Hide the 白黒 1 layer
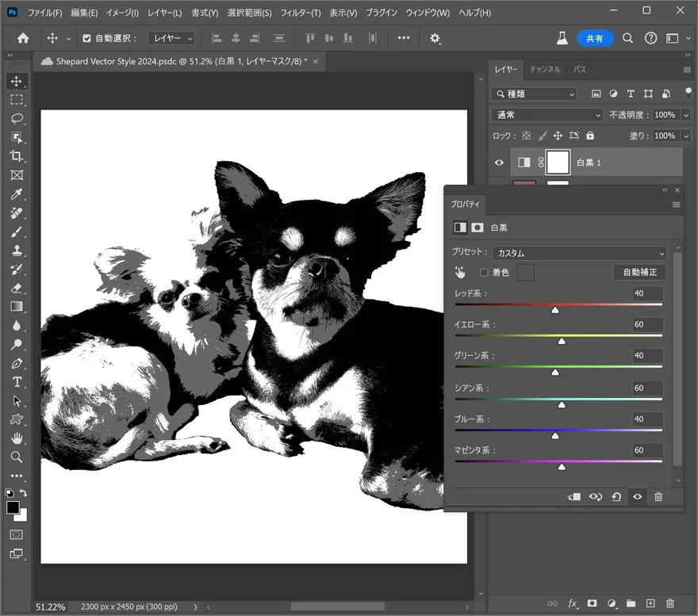 click(499, 163)
